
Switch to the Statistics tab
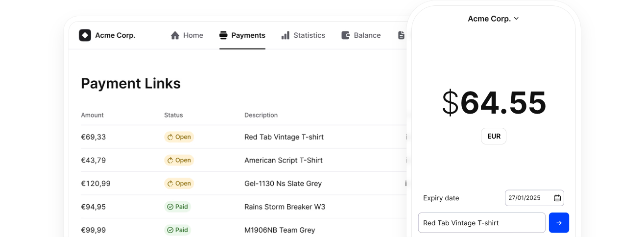[x=309, y=35]
